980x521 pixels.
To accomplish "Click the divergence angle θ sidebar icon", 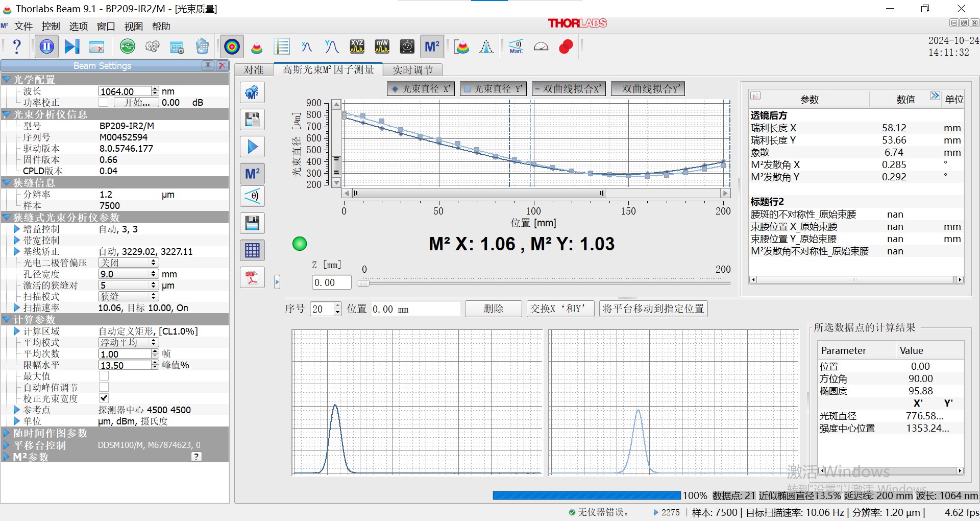I will (253, 196).
